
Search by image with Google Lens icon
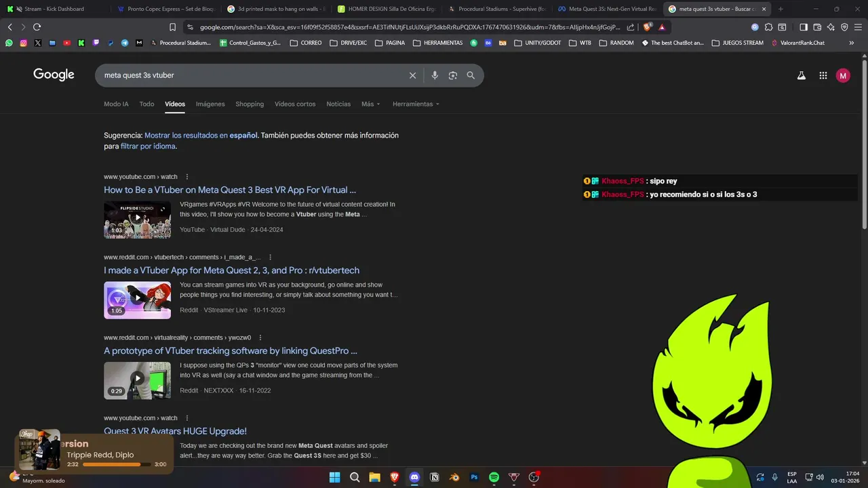pos(453,75)
